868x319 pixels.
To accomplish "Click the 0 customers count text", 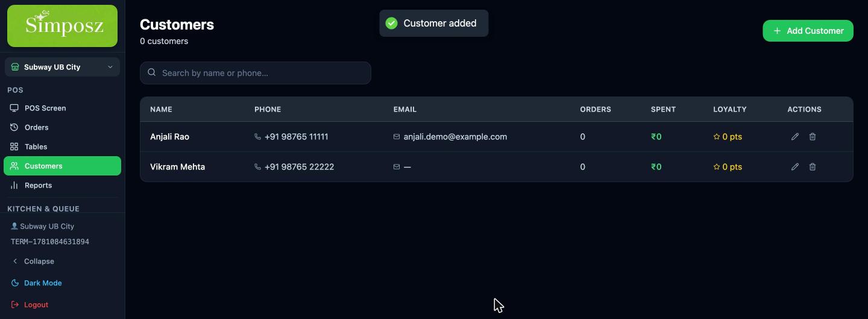I will pyautogui.click(x=164, y=41).
